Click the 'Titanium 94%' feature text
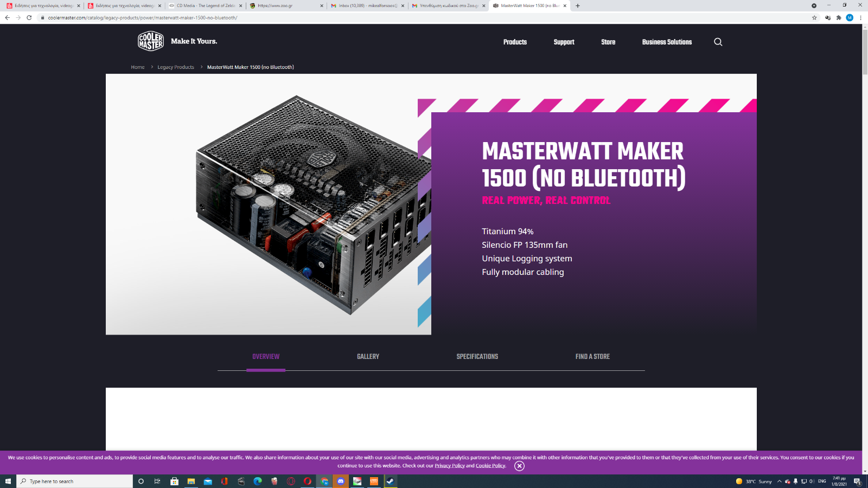 [507, 232]
